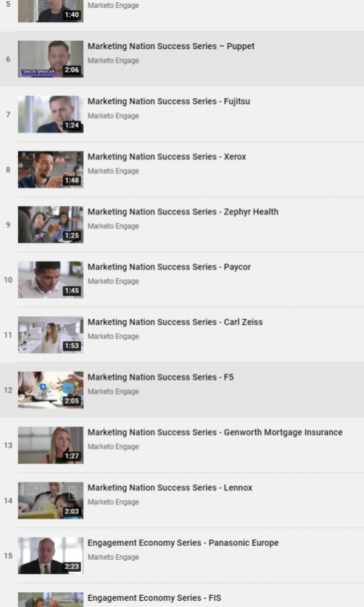The image size is (364, 607).
Task: Play Marketing Nation Success Series - Fujitsu
Action: pyautogui.click(x=169, y=101)
